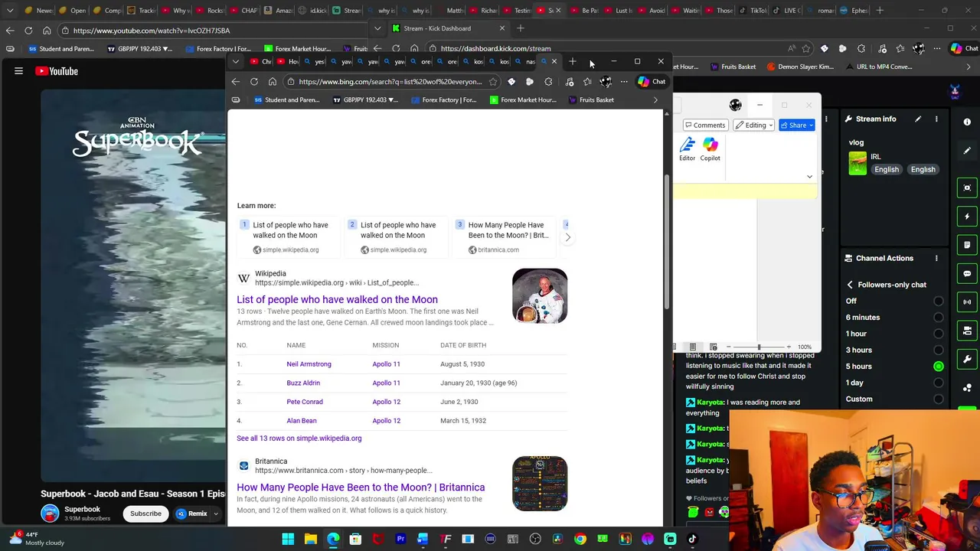Open Windows Start menu
Viewport: 980px width, 551px height.
tap(288, 539)
